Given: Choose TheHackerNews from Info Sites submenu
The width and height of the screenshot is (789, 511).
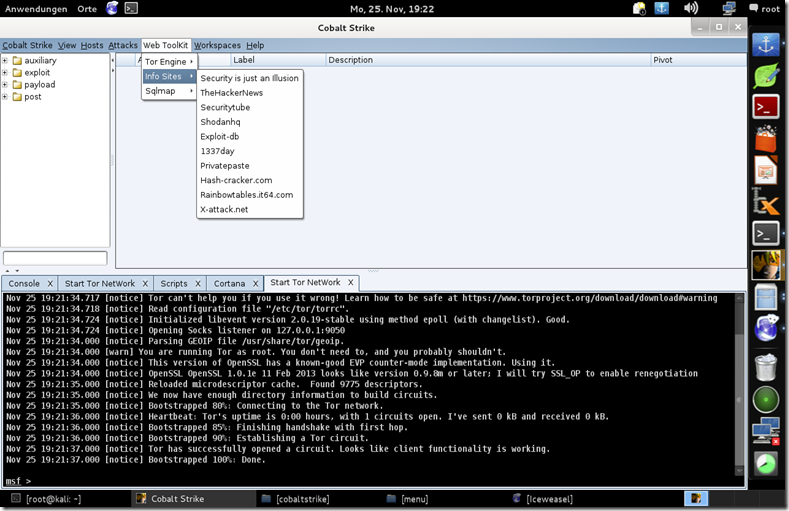Looking at the screenshot, I should point(231,92).
